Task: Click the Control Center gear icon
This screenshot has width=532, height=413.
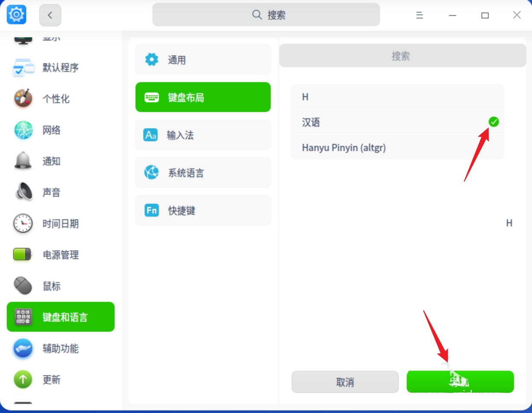Action: point(16,15)
